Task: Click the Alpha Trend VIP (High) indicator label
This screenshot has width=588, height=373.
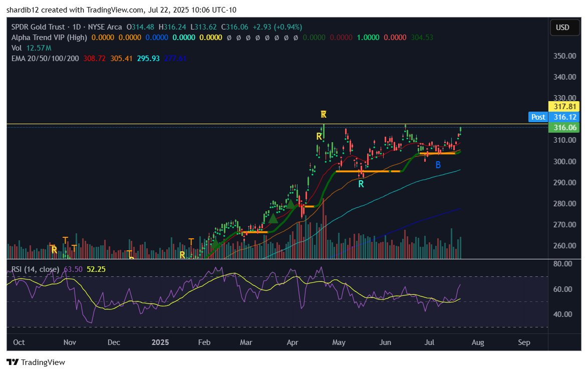Action: point(49,38)
